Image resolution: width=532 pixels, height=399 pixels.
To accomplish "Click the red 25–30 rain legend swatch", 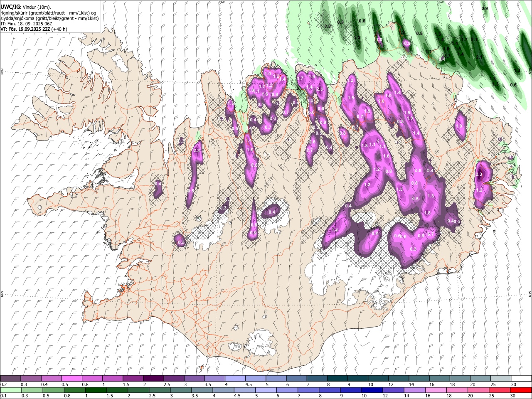I will point(499,390).
